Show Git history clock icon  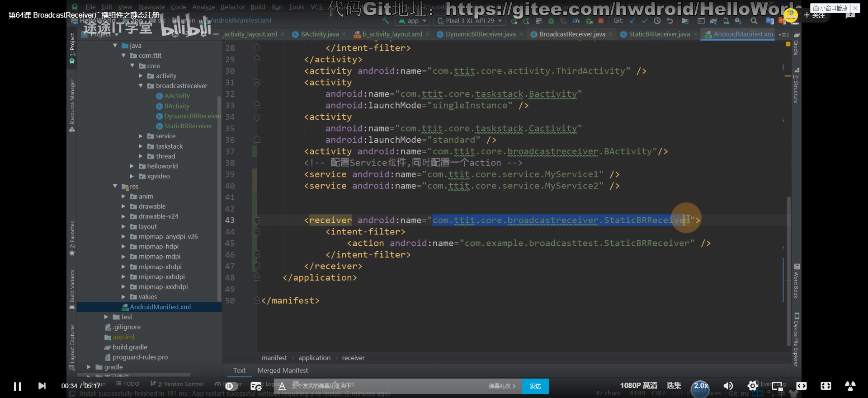click(x=657, y=21)
